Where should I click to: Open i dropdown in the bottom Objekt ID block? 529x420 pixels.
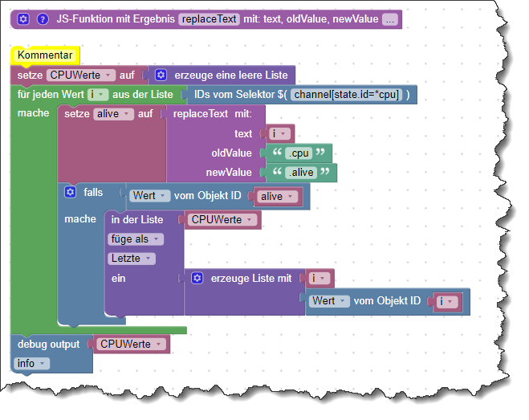[x=447, y=301]
